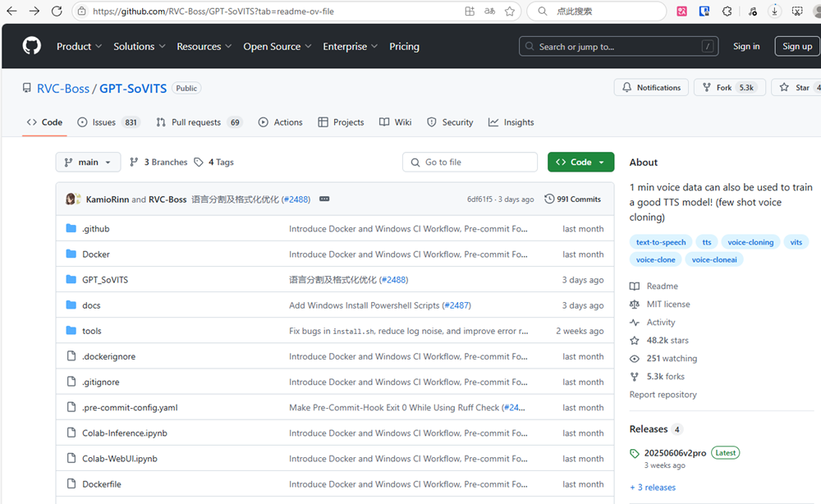821x504 pixels.
Task: Click the release tag icon beside 20250606v2pro
Action: tap(635, 453)
